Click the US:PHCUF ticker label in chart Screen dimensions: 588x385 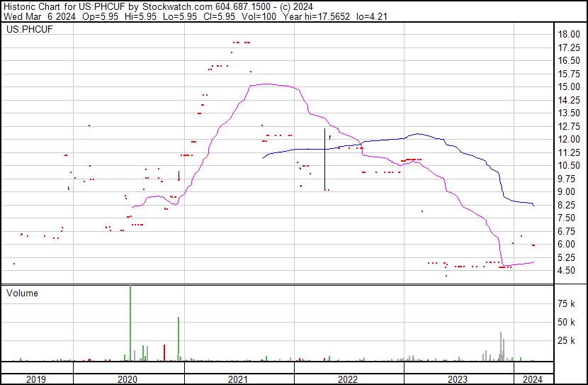pos(29,29)
